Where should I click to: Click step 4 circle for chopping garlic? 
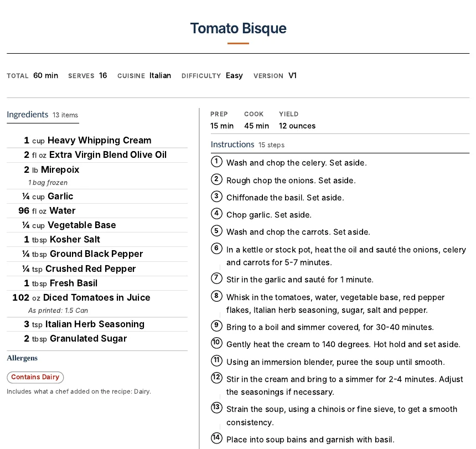tap(216, 213)
